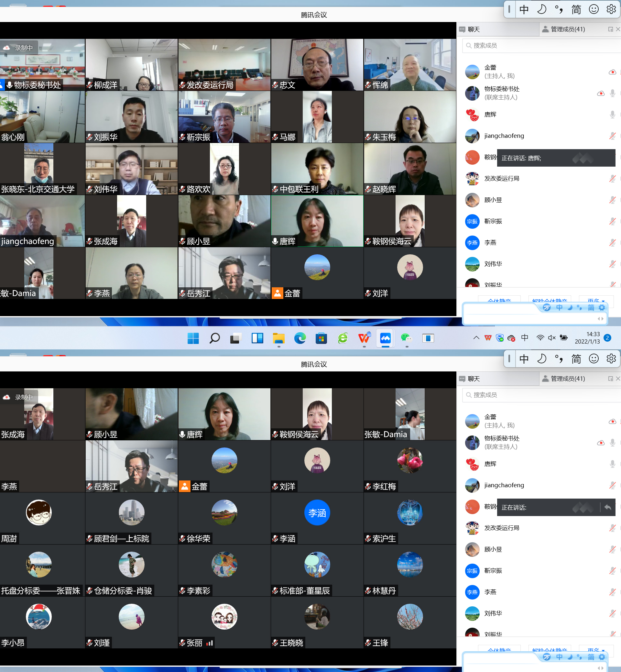
Task: Open the notification center via the clock date
Action: point(587,338)
